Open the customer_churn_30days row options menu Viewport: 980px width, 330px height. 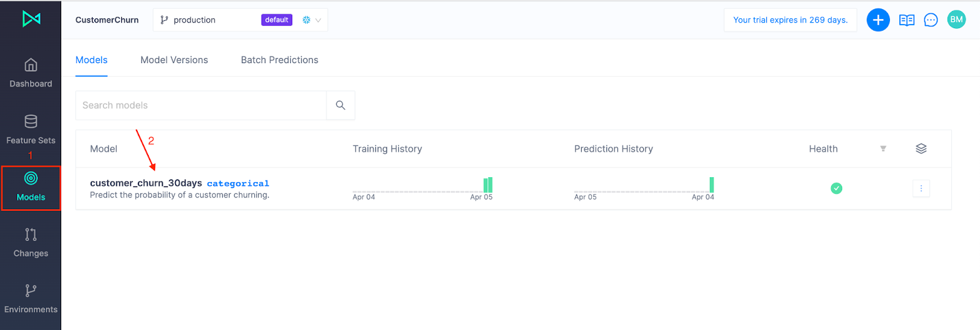(x=921, y=188)
